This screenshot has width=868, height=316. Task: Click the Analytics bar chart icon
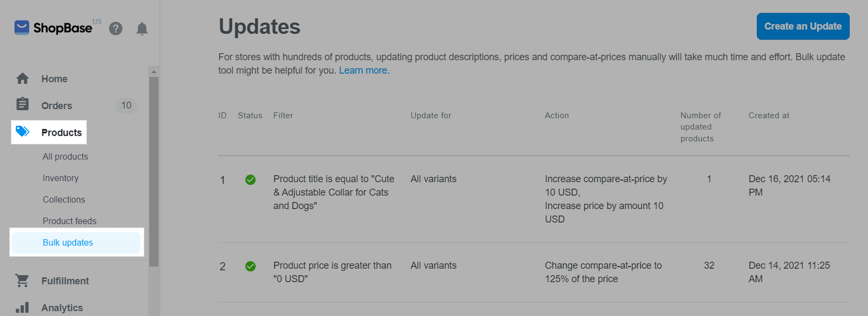click(22, 307)
